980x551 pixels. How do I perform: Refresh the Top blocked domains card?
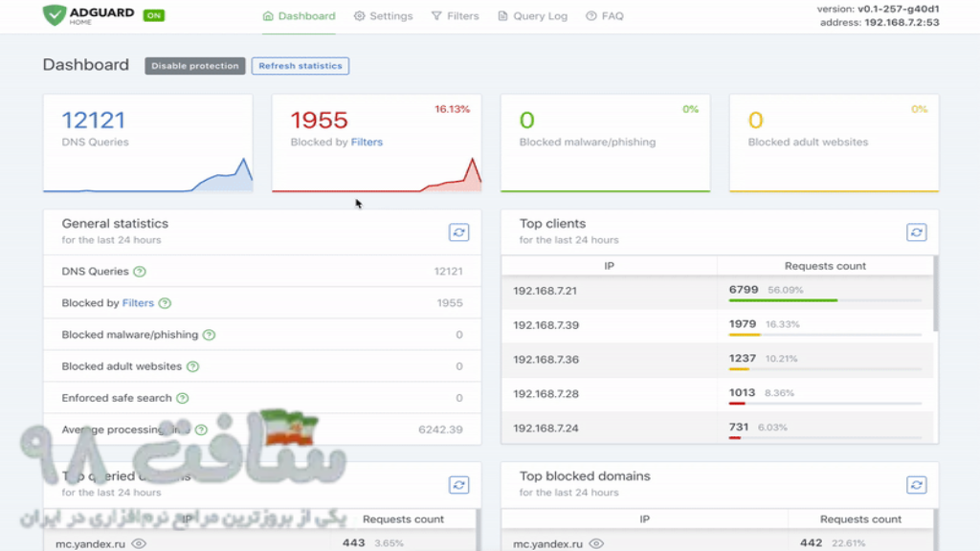[916, 485]
